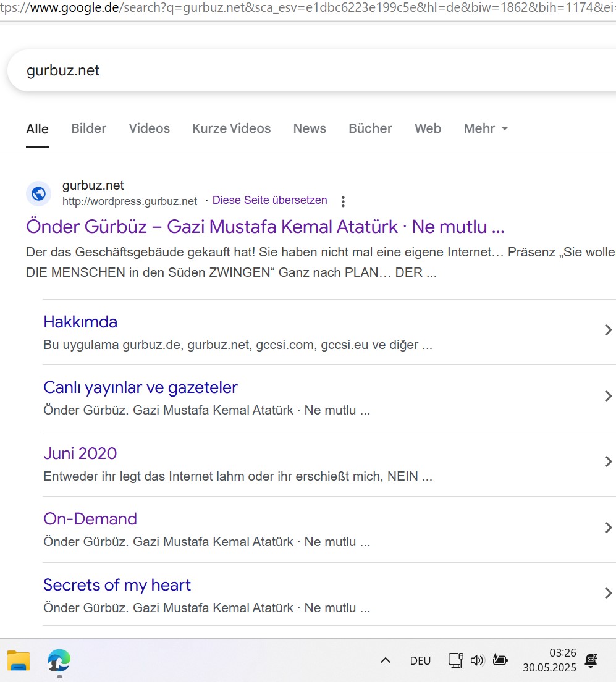Click the globe favicon of gurbuz.net

(39, 193)
